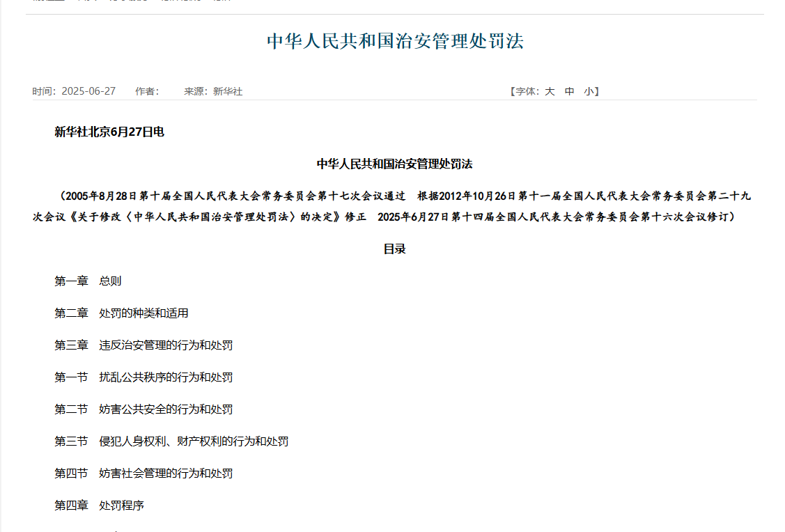The image size is (785, 532).
Task: Click the publish date 2025-06-27
Action: [88, 91]
